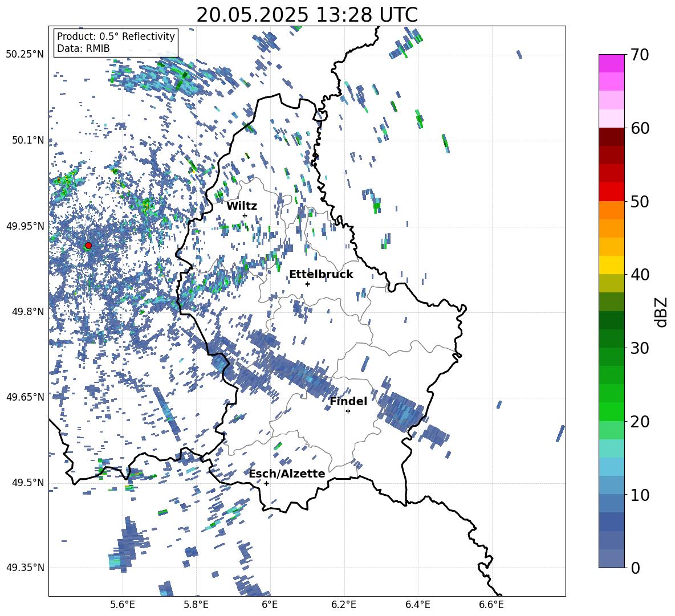Screen dimensions: 675x616
Task: Click the 49.65°N latitude label
Action: [25, 397]
